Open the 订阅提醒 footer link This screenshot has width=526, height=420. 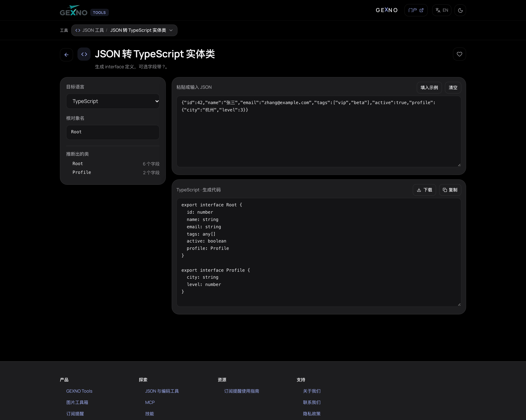(x=75, y=414)
